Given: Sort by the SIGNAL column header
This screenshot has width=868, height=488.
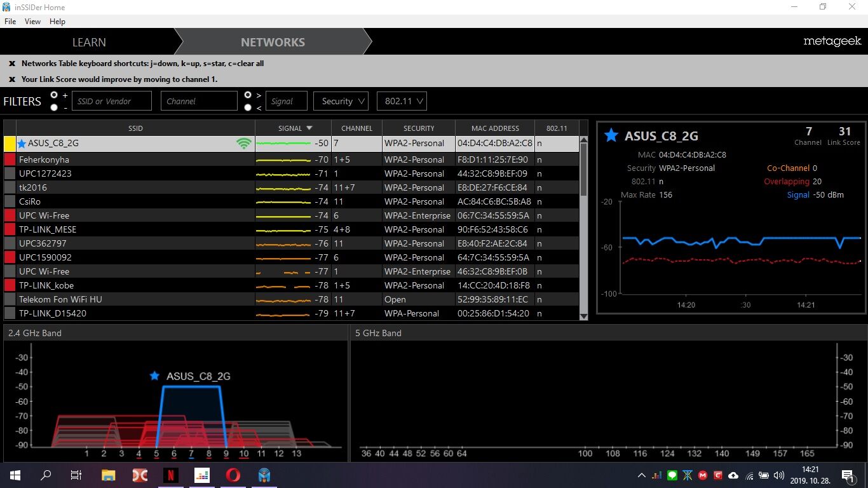Looking at the screenshot, I should 293,128.
